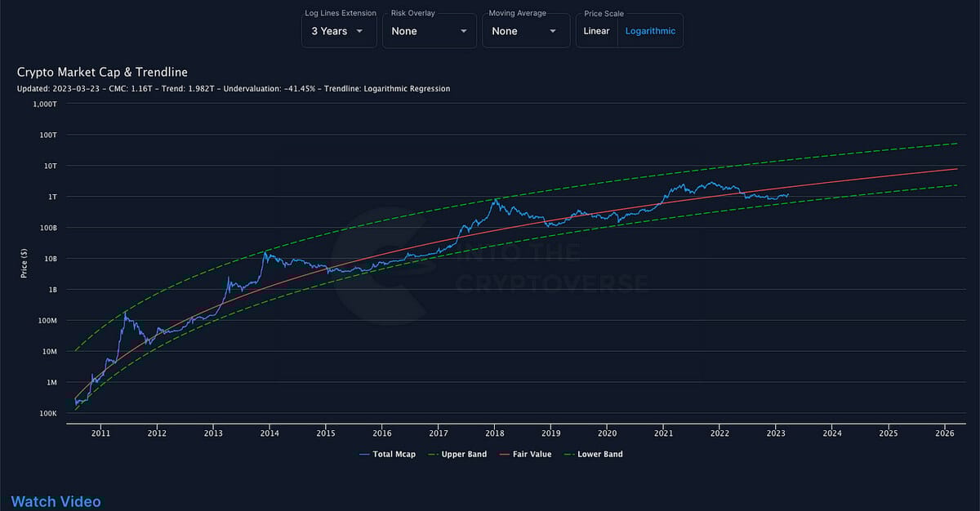Toggle the Upper Band legend series
Image resolution: width=980 pixels, height=511 pixels.
[456, 454]
